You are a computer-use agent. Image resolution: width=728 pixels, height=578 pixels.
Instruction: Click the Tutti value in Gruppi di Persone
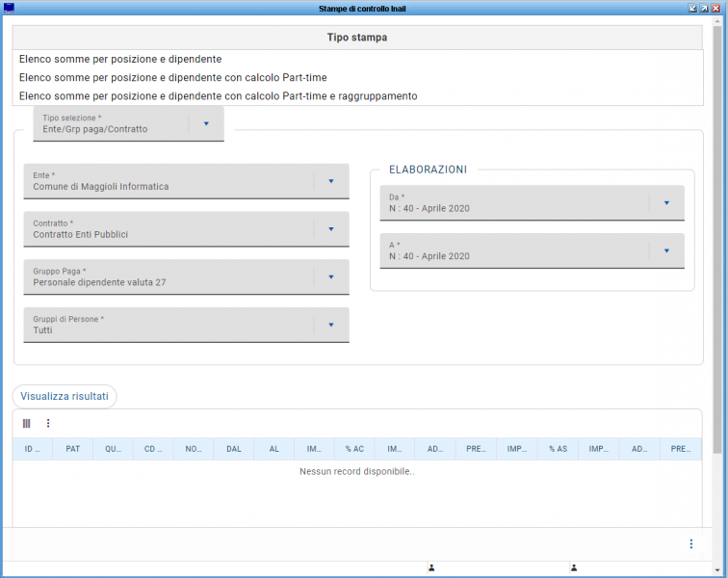42,330
